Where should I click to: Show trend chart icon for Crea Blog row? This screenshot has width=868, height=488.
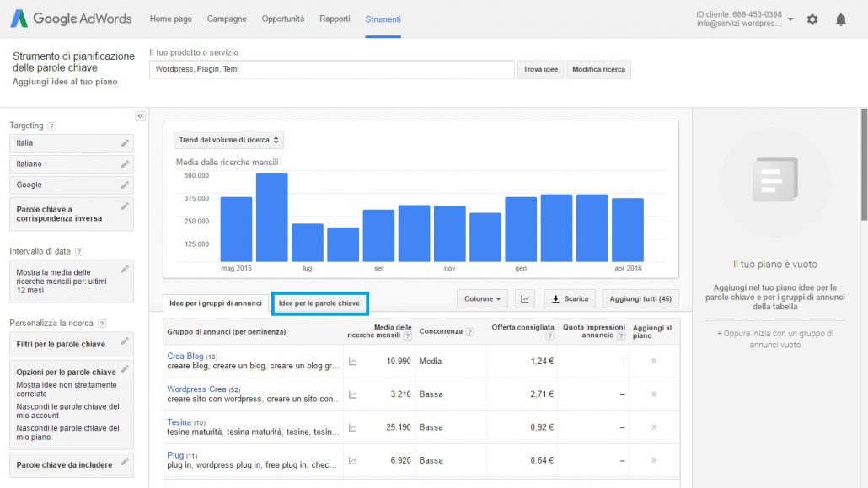pos(352,362)
